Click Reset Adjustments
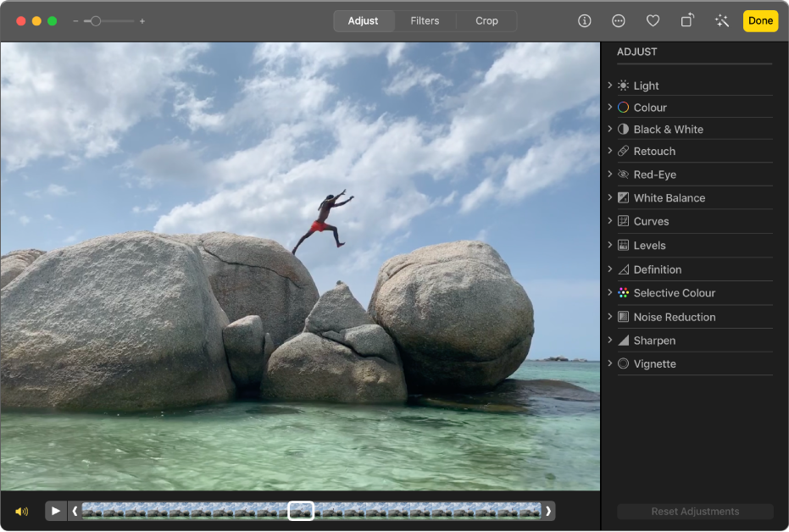This screenshot has height=532, width=789. coord(695,511)
